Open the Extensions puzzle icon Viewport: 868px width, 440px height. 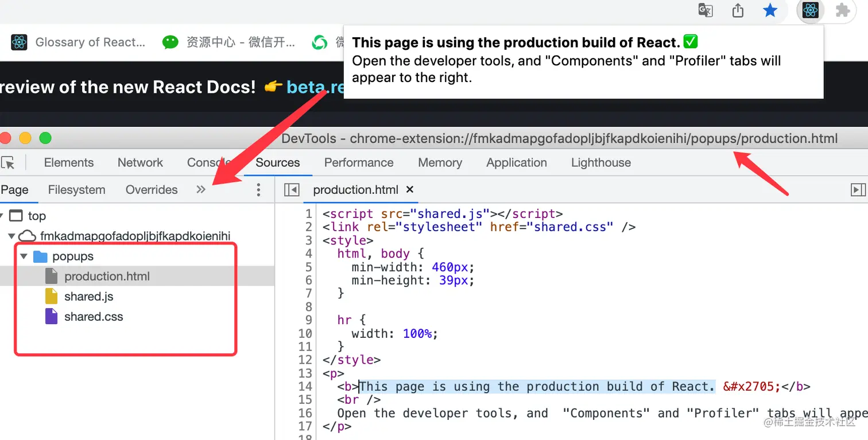[843, 10]
